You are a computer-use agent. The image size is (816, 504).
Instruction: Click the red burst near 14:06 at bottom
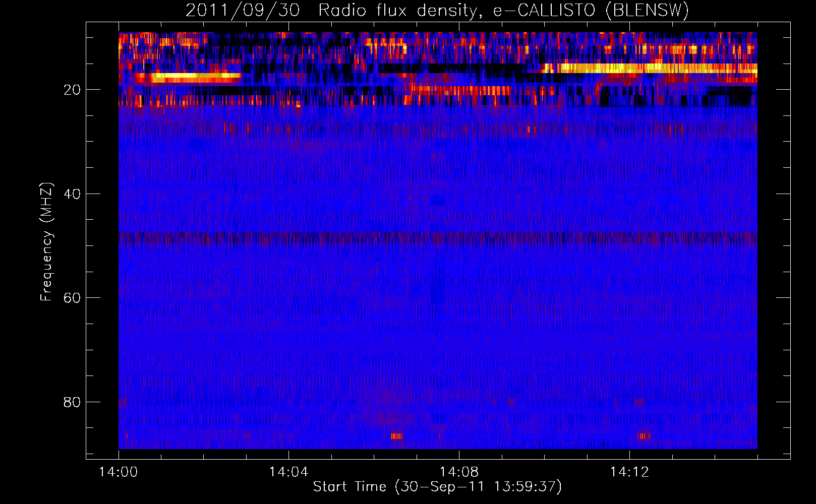pyautogui.click(x=397, y=436)
